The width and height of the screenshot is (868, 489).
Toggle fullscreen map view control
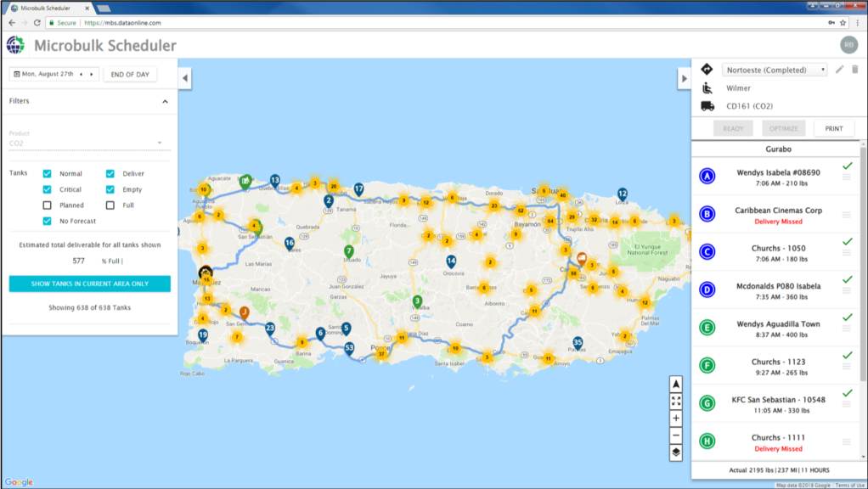tap(676, 401)
